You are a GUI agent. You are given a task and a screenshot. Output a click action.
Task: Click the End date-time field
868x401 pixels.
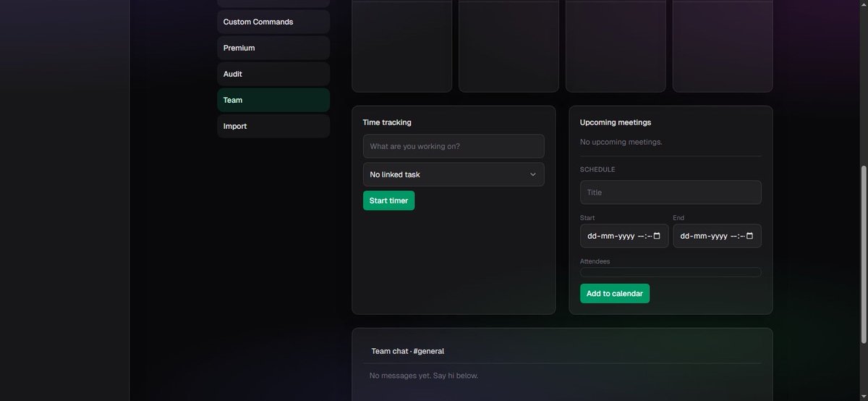click(717, 236)
